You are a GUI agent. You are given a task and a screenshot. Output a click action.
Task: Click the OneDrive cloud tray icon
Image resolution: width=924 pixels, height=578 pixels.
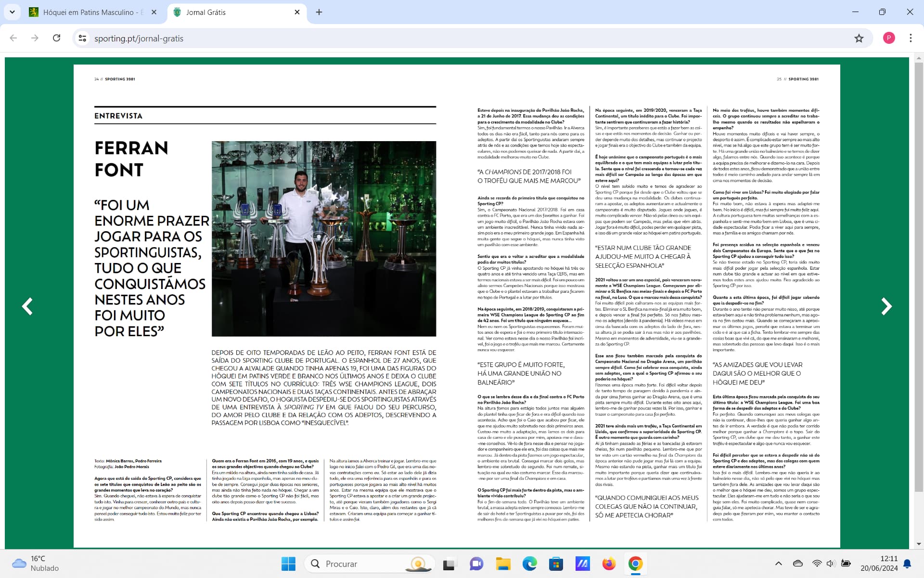(797, 564)
